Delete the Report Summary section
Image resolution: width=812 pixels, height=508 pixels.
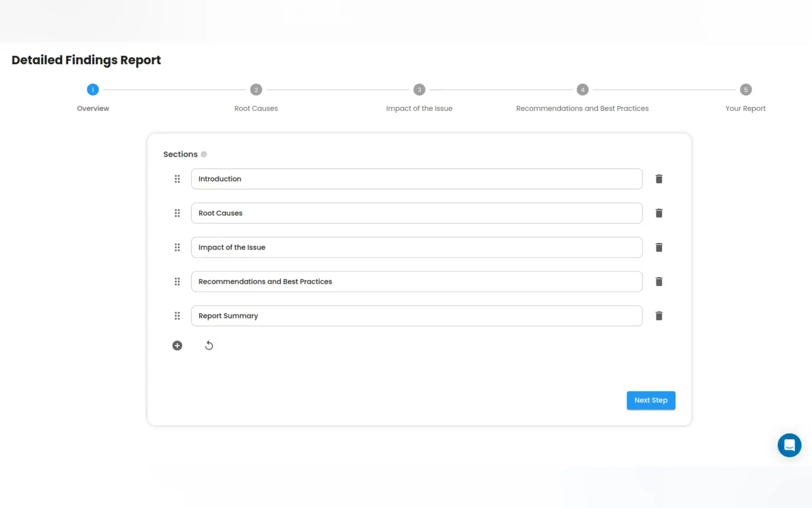click(659, 316)
